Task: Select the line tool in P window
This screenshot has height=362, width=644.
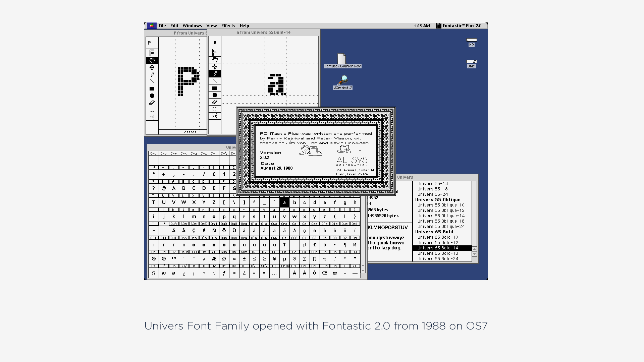Action: [x=152, y=81]
